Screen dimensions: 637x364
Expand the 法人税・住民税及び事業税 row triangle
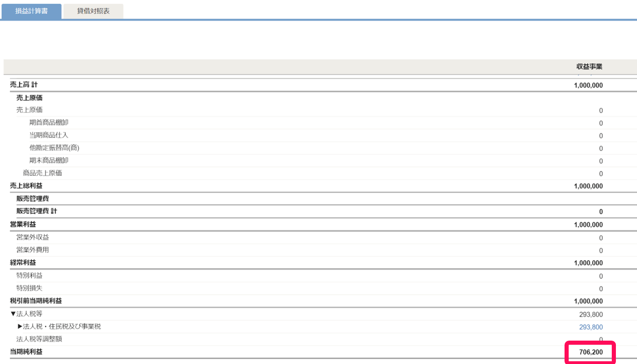(20, 327)
